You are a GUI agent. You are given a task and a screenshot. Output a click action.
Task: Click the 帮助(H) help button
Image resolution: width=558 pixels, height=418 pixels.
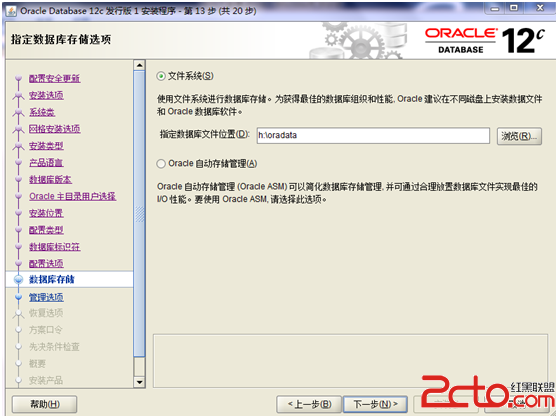(44, 404)
